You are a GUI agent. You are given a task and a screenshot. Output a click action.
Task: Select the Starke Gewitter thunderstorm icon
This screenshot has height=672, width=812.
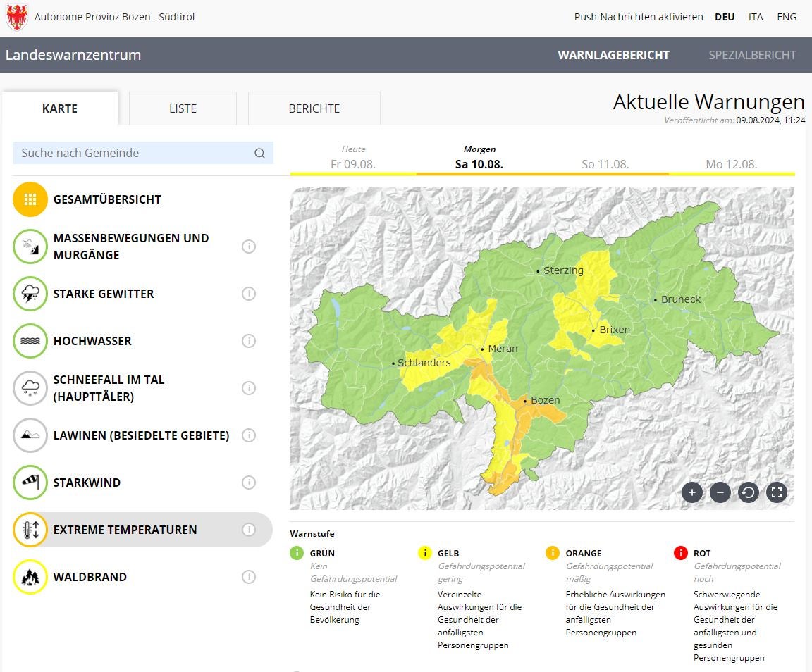pyautogui.click(x=30, y=294)
